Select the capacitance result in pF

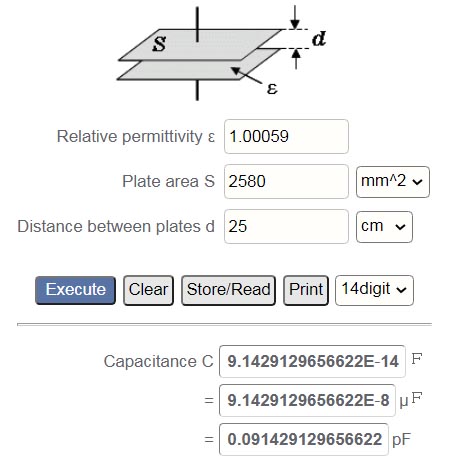[304, 439]
